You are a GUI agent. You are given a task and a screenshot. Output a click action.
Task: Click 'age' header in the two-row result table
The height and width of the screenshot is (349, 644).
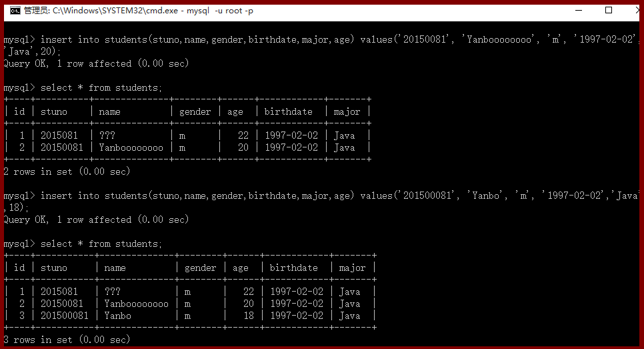(x=235, y=112)
